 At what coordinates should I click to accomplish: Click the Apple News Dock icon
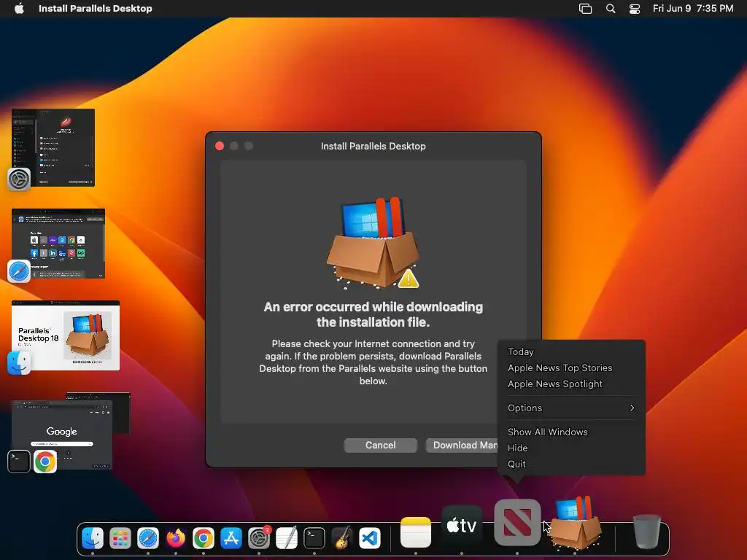click(517, 522)
